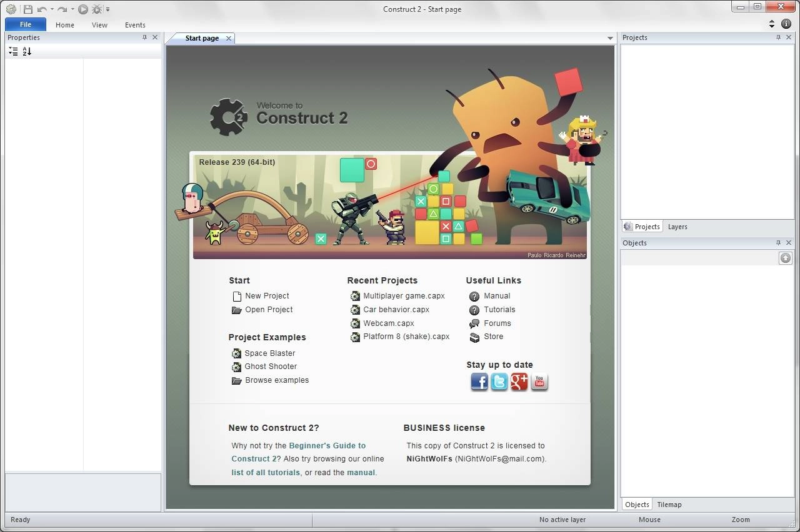The width and height of the screenshot is (800, 532).
Task: Close the Objects panel
Action: 789,243
